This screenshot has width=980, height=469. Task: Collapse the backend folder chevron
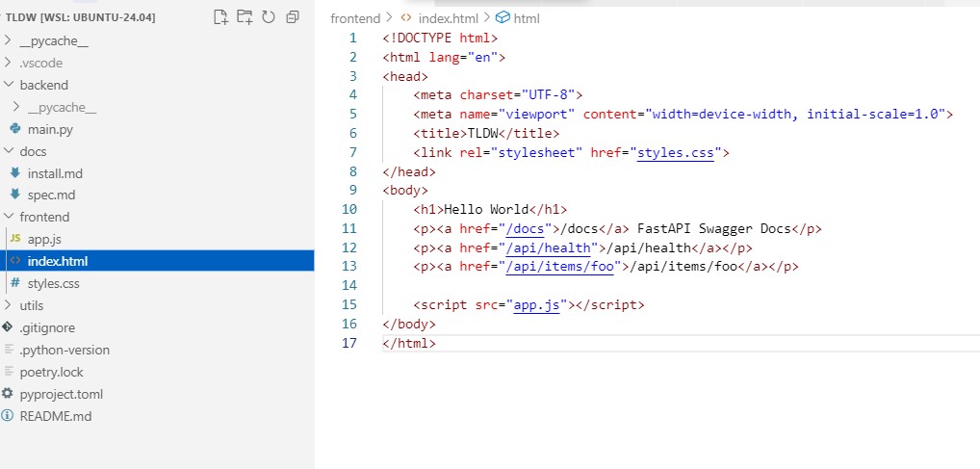(x=8, y=85)
